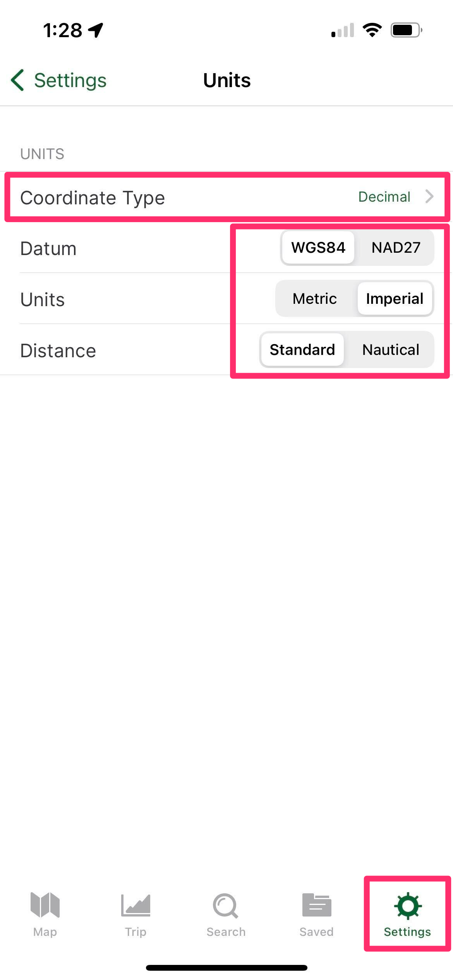Image resolution: width=453 pixels, height=980 pixels.
Task: Tap the back chevron icon
Action: click(17, 80)
